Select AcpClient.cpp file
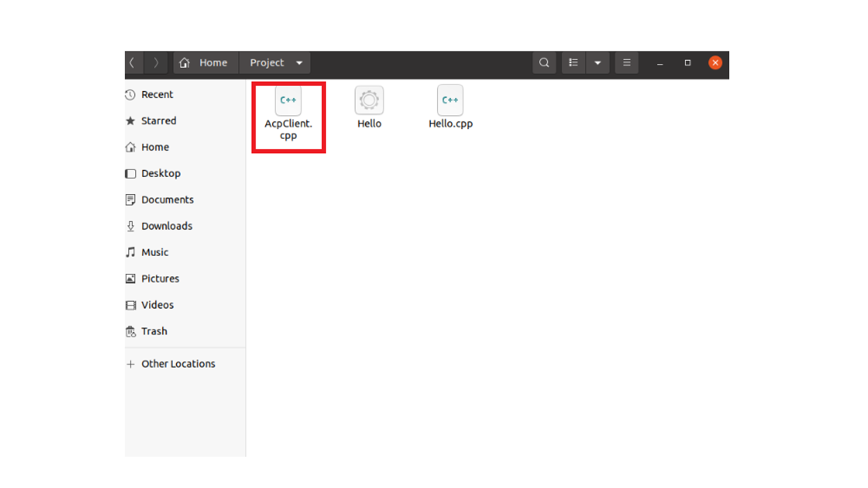 point(288,100)
